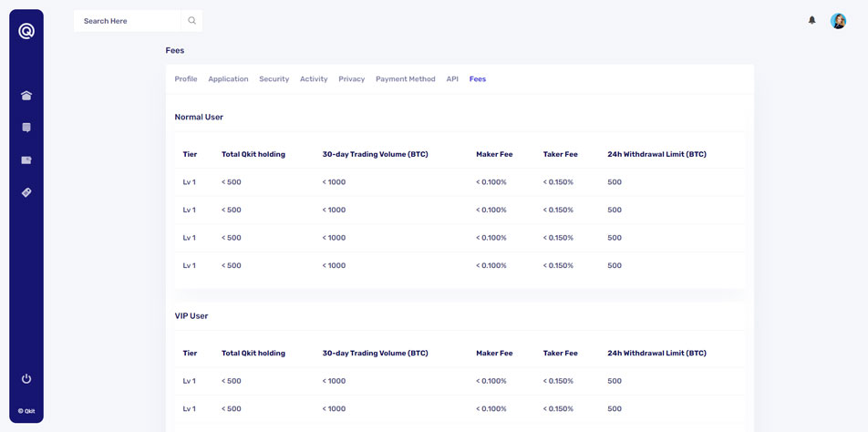868x432 pixels.
Task: Open the user avatar menu
Action: click(838, 20)
